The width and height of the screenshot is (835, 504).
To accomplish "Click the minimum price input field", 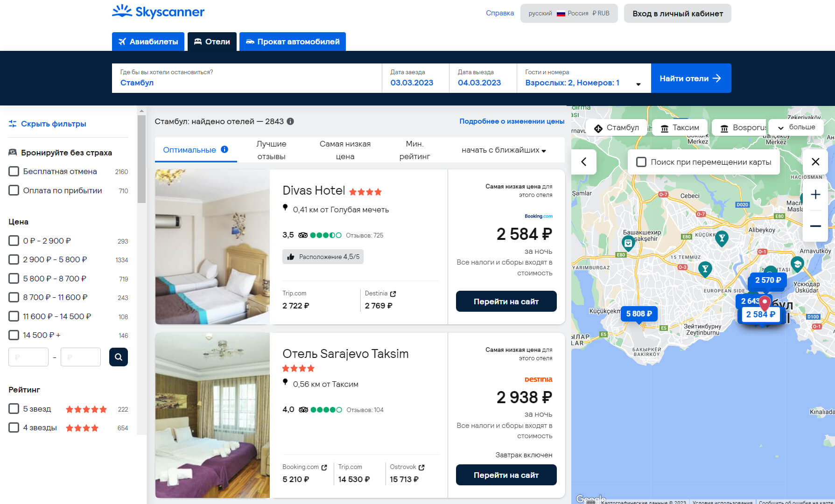I will click(x=28, y=357).
